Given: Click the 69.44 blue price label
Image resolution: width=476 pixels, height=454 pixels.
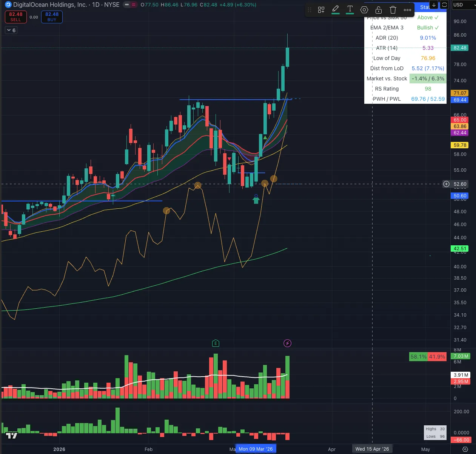Looking at the screenshot, I should [x=460, y=100].
